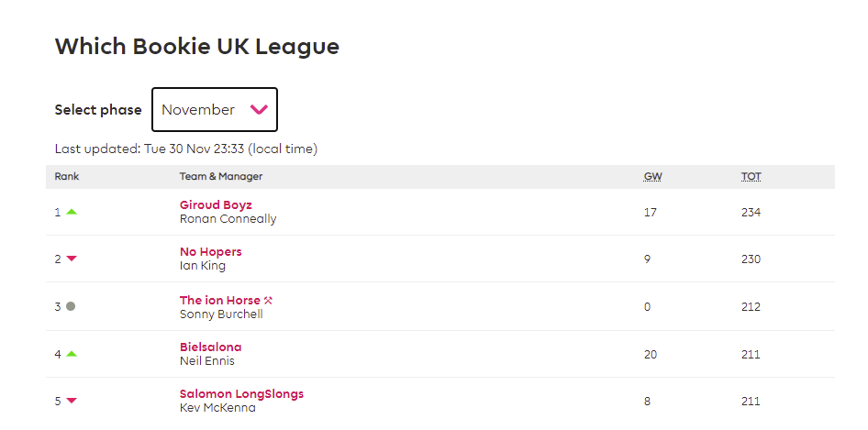This screenshot has height=430, width=868.
Task: Click red down arrow beside rank 2
Action: click(x=72, y=259)
